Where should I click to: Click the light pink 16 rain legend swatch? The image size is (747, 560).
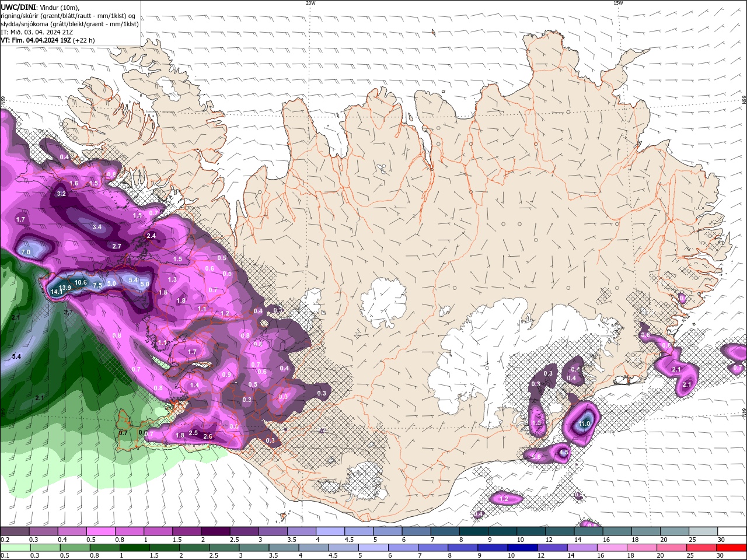click(612, 548)
